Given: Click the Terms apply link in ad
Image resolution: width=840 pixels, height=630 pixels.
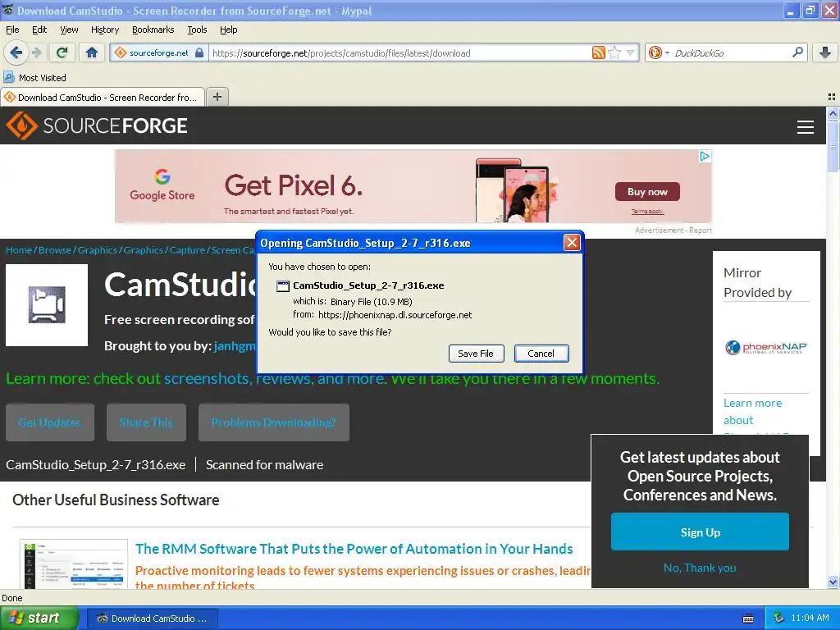Looking at the screenshot, I should coord(647,211).
